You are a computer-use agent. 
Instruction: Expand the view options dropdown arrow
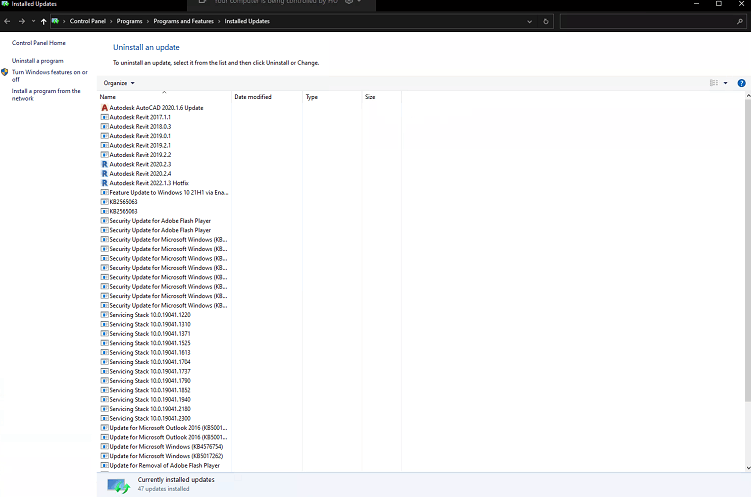click(726, 83)
